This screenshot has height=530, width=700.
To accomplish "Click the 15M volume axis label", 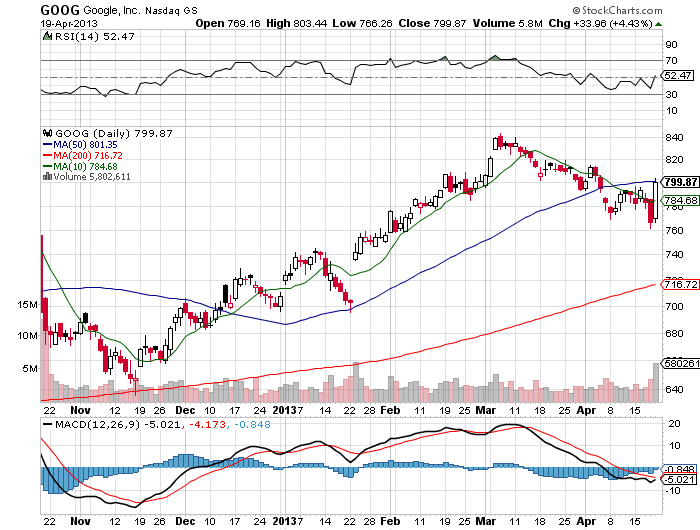I will [28, 305].
